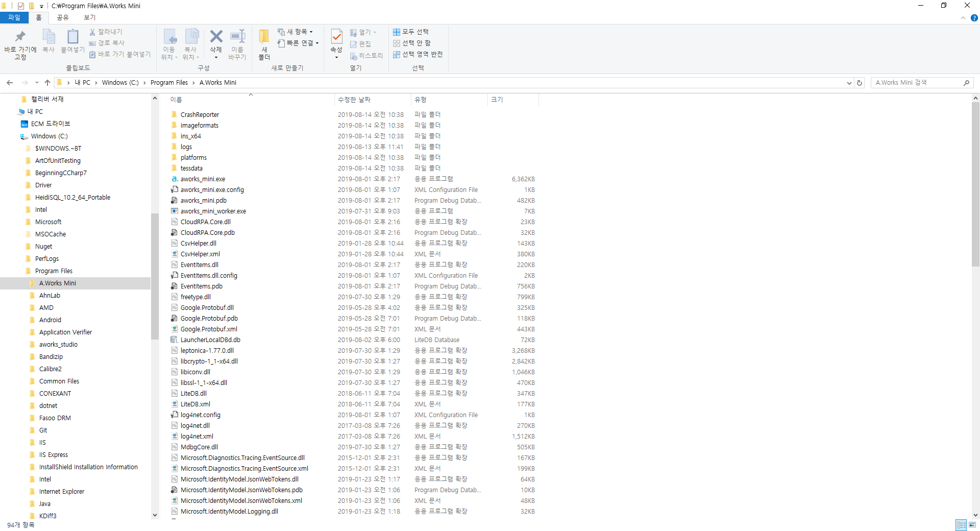Select log4net.config file
This screenshot has width=980, height=531.
(200, 415)
